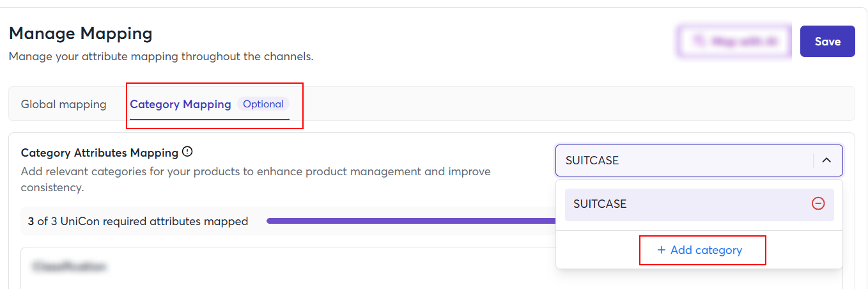Click the sparkle icon in Map with AI

pos(700,42)
